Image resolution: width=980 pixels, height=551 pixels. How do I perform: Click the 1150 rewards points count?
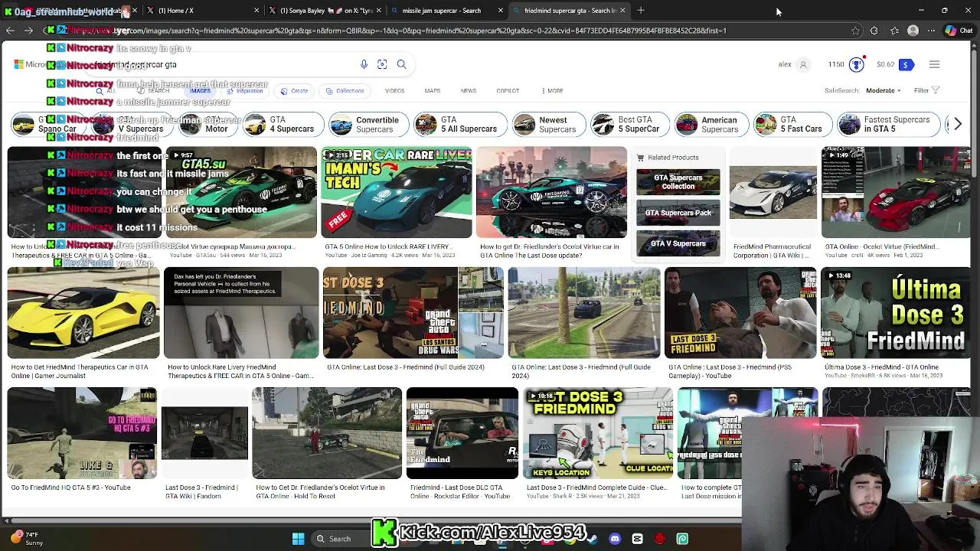point(836,64)
